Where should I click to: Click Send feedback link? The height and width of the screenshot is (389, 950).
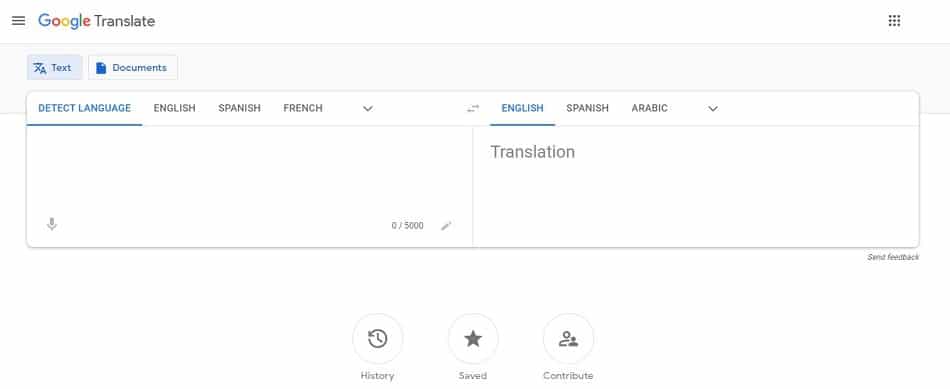point(893,258)
